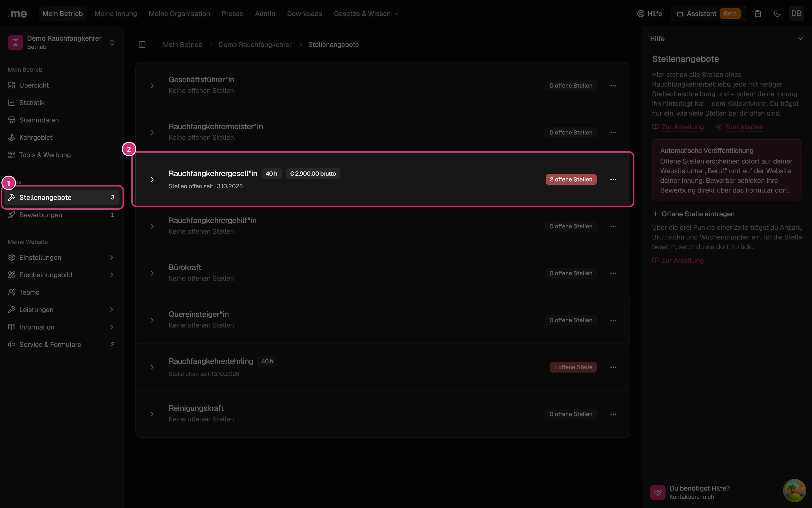Open the Meine Innung tab
The width and height of the screenshot is (812, 508).
pos(116,14)
